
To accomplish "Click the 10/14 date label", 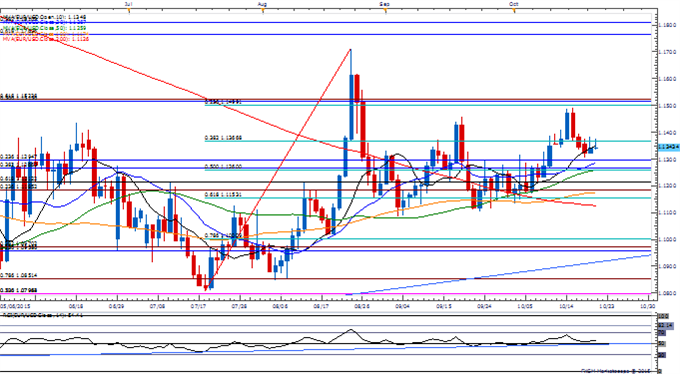I will 566,306.
